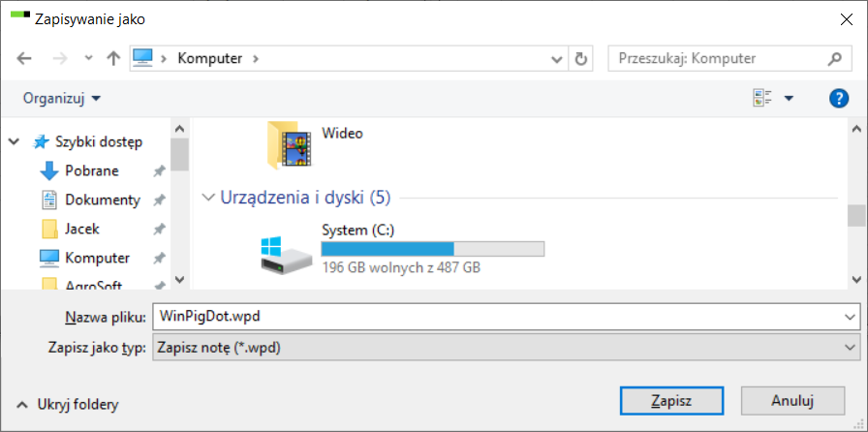Select the System (C:) drive icon
The height and width of the screenshot is (432, 868).
tap(286, 256)
